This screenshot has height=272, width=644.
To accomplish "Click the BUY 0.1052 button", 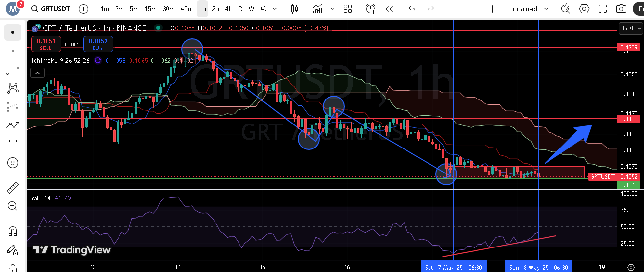I will click(x=98, y=44).
